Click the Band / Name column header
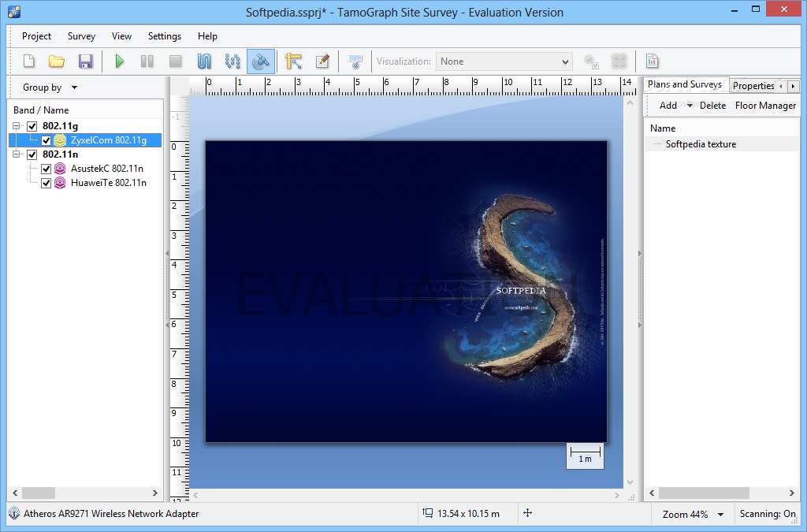Viewport: 807px width, 532px height. pos(85,110)
